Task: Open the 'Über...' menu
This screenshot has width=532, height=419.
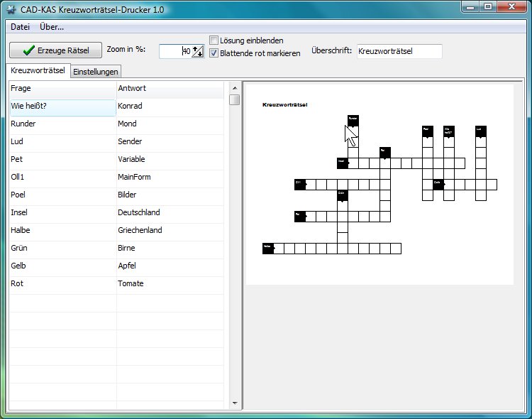Action: tap(52, 27)
